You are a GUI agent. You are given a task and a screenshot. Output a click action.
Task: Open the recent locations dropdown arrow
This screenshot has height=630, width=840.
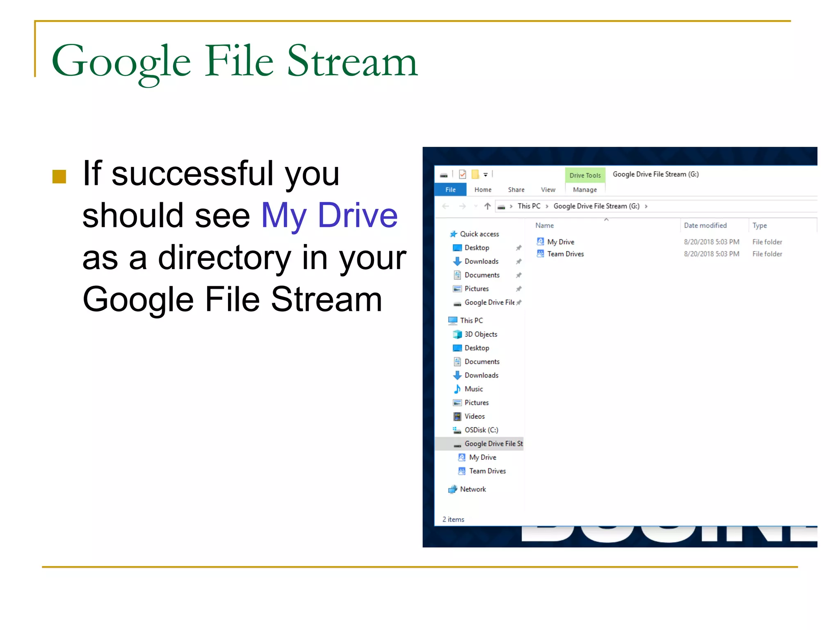tap(475, 206)
